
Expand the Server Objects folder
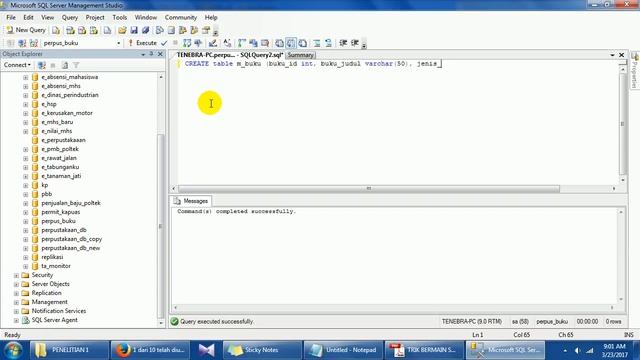coord(16,284)
